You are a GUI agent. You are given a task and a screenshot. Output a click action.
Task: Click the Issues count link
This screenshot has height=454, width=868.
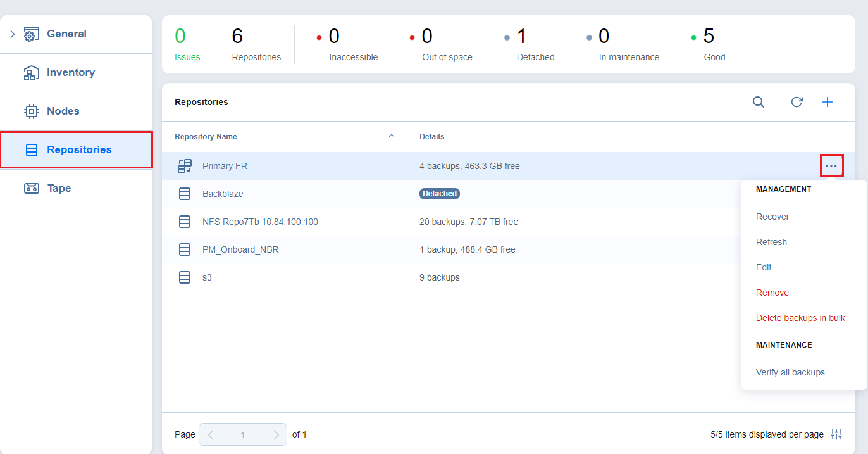coord(187,57)
